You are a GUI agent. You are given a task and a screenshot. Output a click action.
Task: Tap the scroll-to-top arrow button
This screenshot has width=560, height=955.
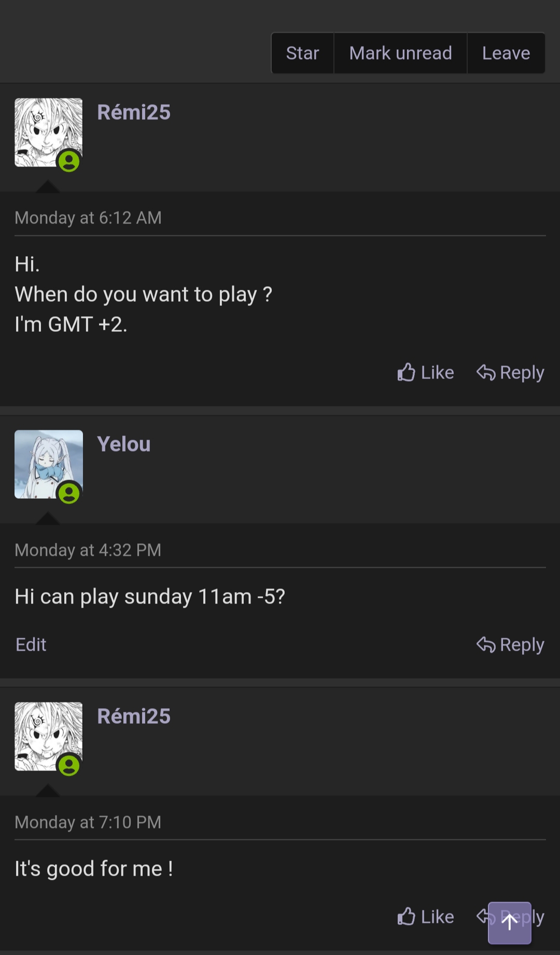510,922
